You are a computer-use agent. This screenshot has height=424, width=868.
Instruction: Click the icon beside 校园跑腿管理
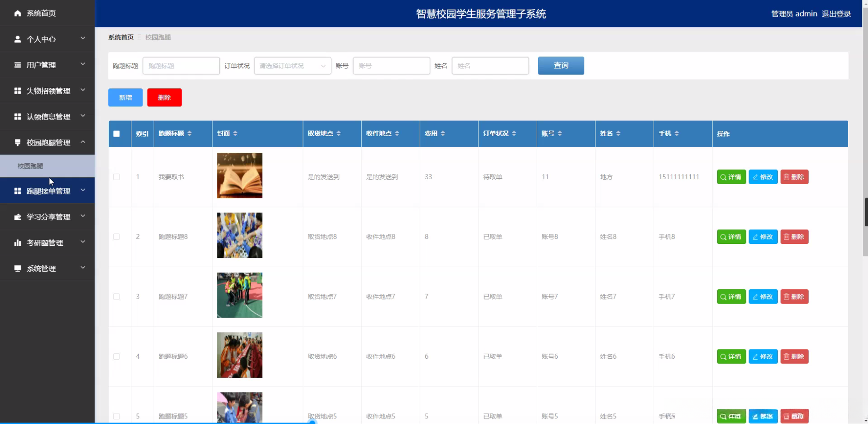[18, 143]
